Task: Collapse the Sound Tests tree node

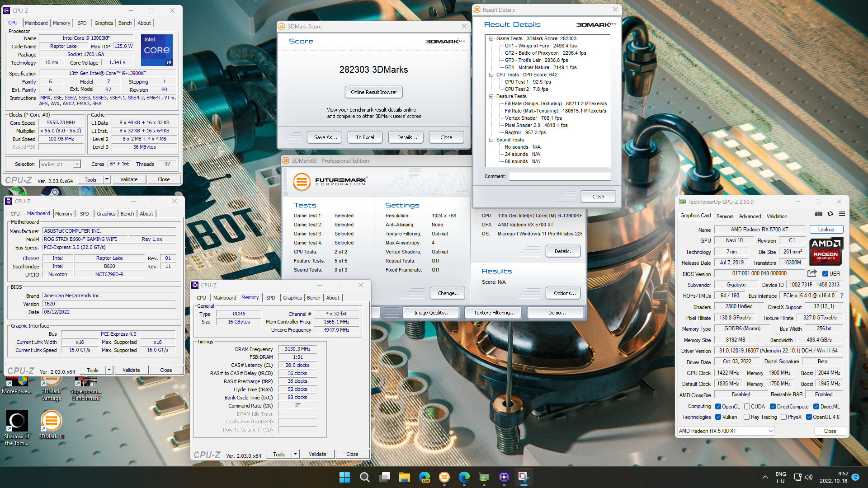Action: click(x=491, y=140)
